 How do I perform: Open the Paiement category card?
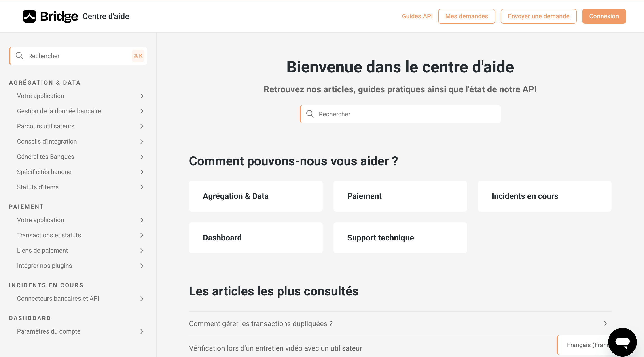click(x=400, y=196)
